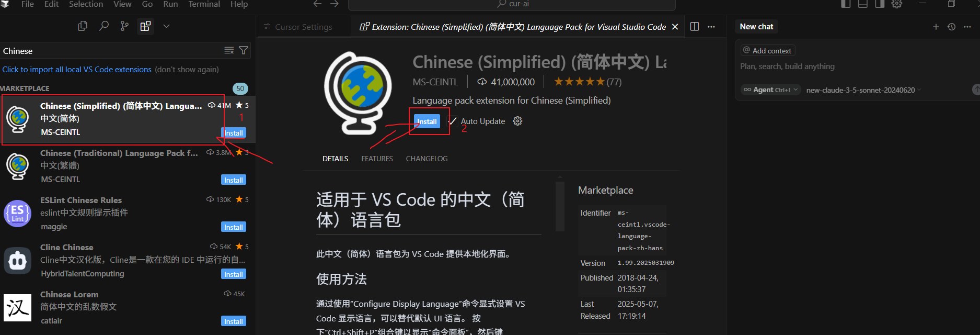Toggle the primary sidebar layout icon
Image resolution: width=980 pixels, height=335 pixels.
point(846,4)
